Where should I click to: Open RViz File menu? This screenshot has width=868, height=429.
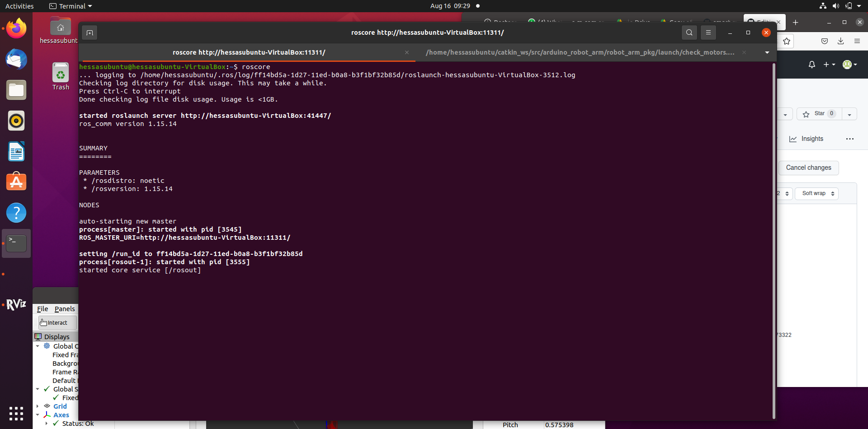click(42, 309)
